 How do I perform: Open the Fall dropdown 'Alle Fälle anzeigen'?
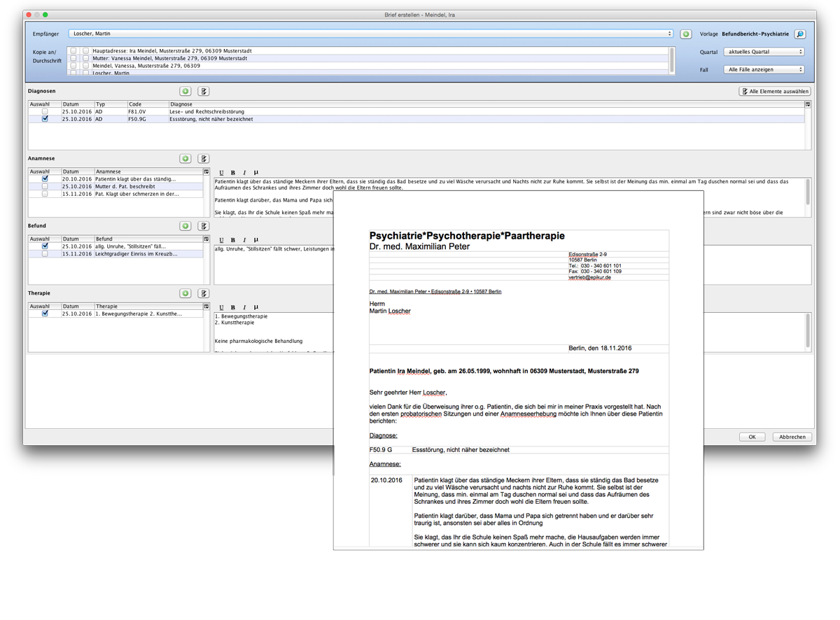[x=764, y=70]
